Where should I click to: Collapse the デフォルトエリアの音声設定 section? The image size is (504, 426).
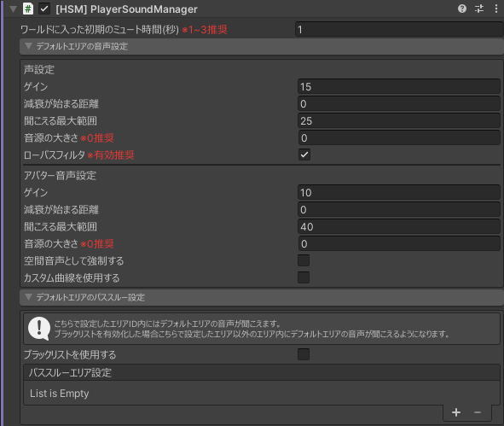tap(28, 46)
